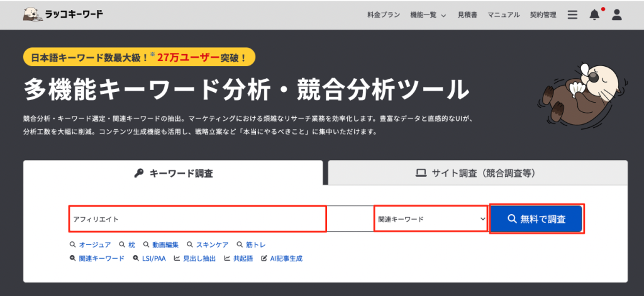644x296 pixels.
Task: Switch to the サイト調査（競合調査等） tab
Action: (x=477, y=173)
